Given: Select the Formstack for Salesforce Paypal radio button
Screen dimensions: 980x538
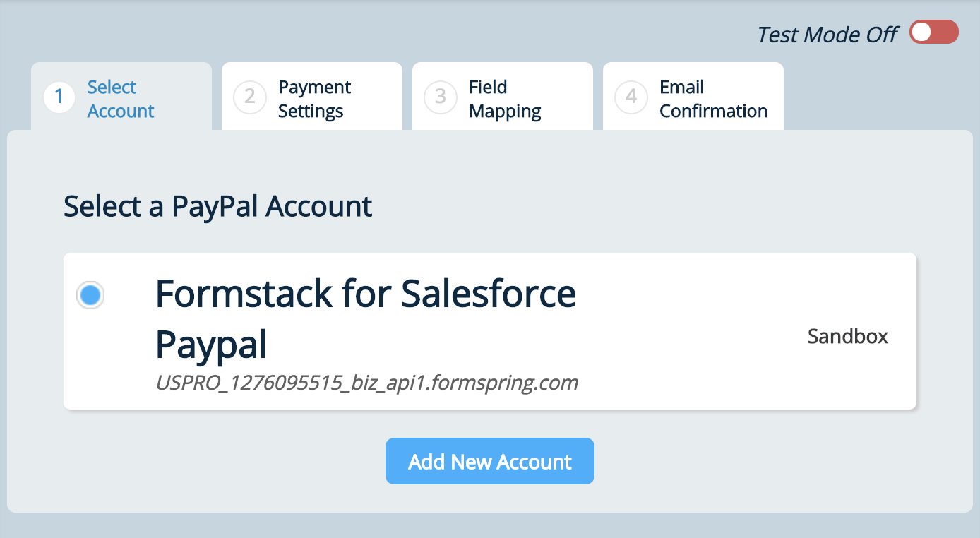Looking at the screenshot, I should point(90,295).
